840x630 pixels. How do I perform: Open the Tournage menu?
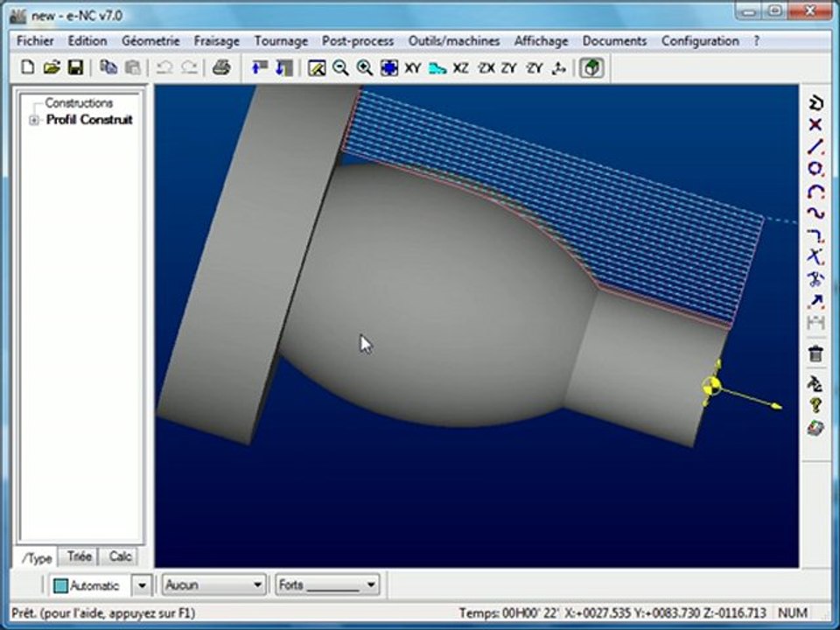(x=281, y=41)
